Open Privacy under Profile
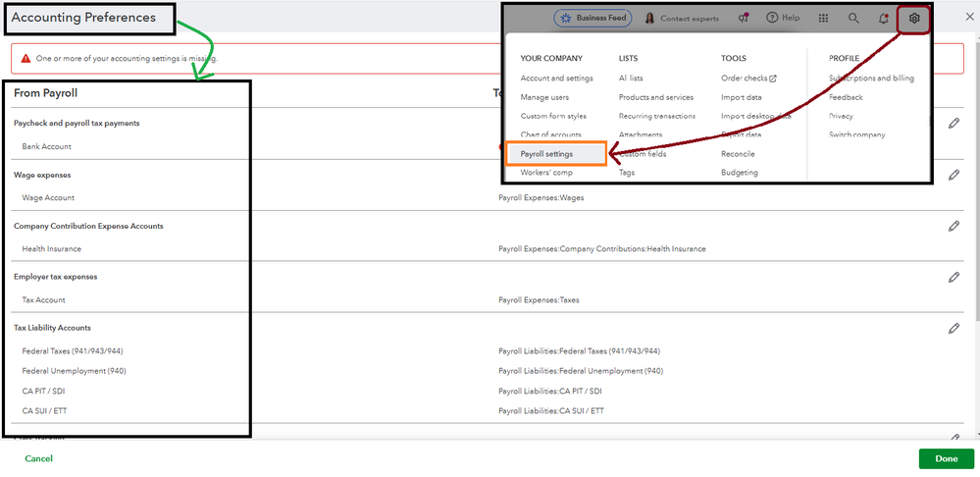980x477 pixels. click(841, 116)
